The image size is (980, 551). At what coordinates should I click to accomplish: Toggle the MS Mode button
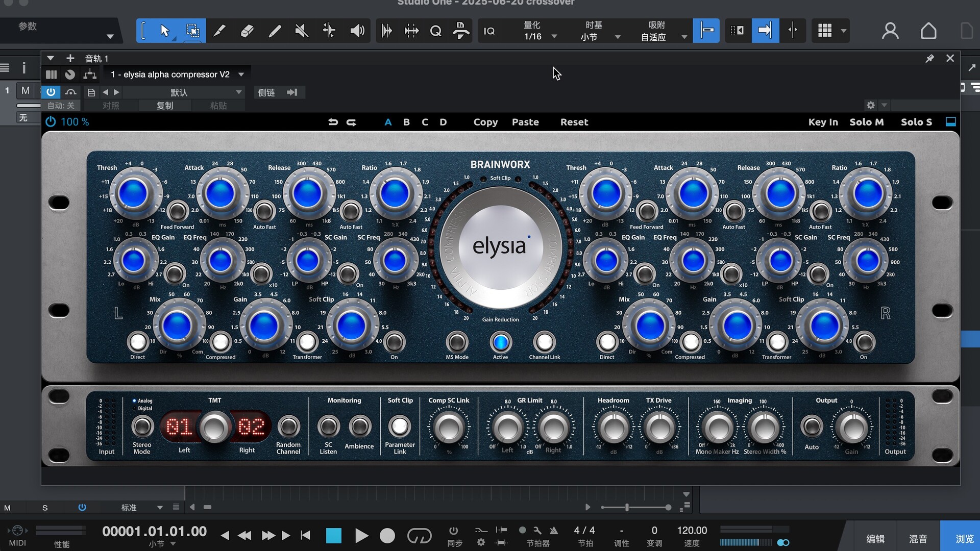pos(457,342)
